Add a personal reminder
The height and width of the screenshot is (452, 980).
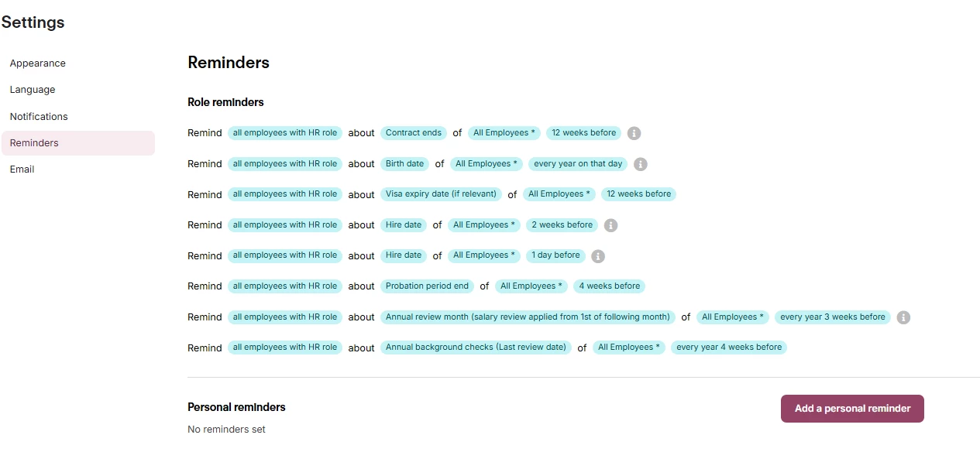852,409
